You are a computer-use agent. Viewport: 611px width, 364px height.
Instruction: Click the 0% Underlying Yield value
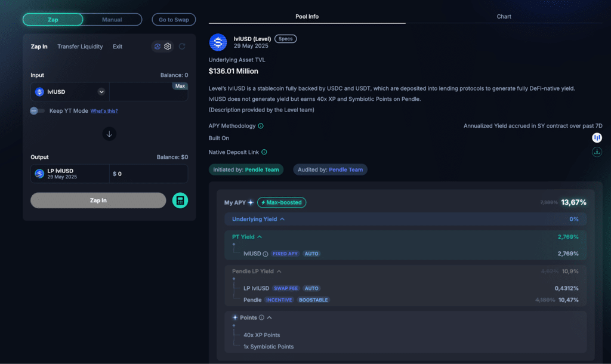click(x=574, y=219)
